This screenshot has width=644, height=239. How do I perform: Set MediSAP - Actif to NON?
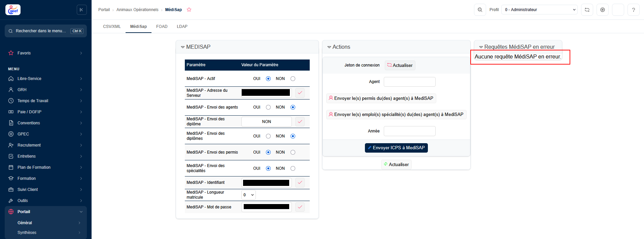point(293,79)
